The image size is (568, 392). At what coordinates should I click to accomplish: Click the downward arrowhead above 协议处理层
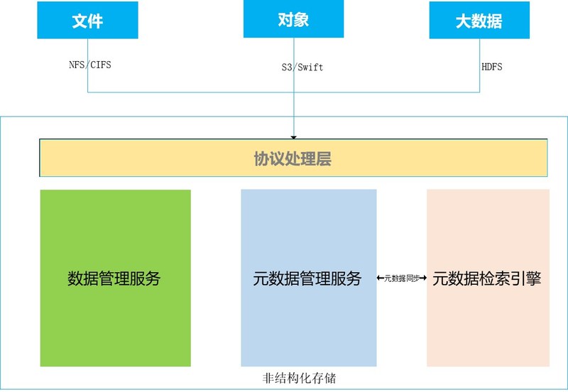293,136
